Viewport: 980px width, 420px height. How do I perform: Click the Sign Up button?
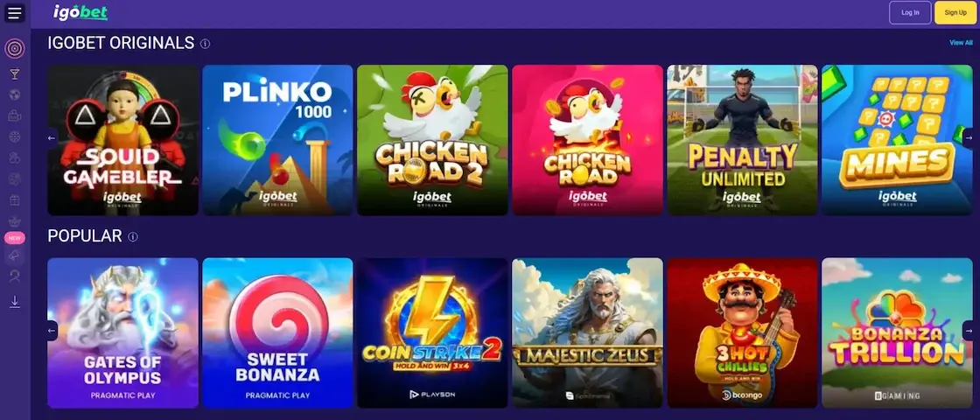(x=955, y=12)
